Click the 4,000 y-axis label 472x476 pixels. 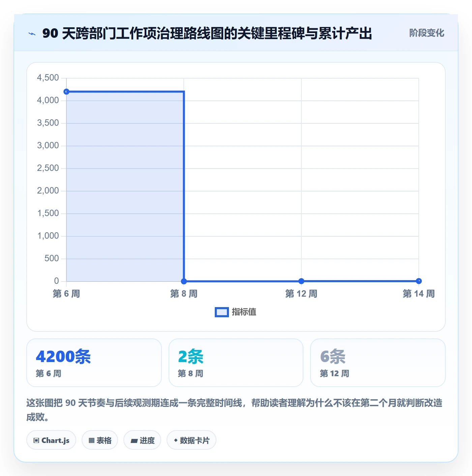[x=48, y=100]
